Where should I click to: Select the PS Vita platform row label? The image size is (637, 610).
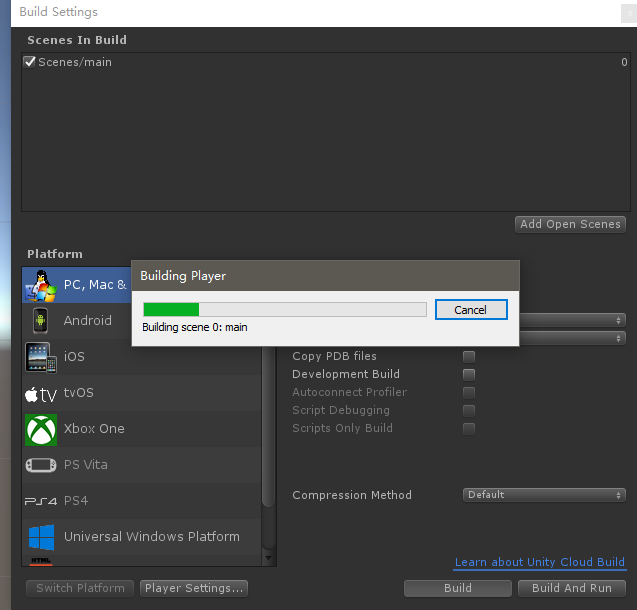[x=86, y=465]
